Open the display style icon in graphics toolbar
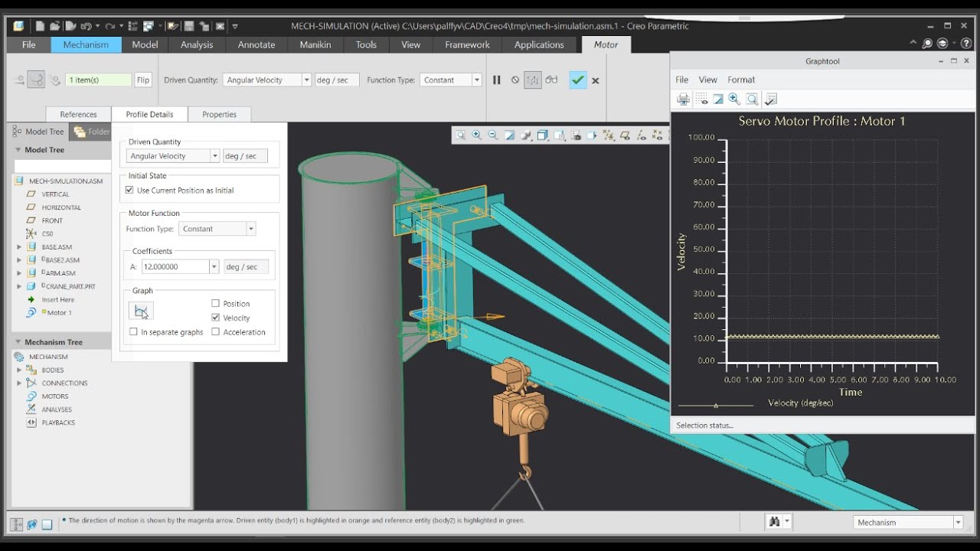980x551 pixels. point(542,135)
